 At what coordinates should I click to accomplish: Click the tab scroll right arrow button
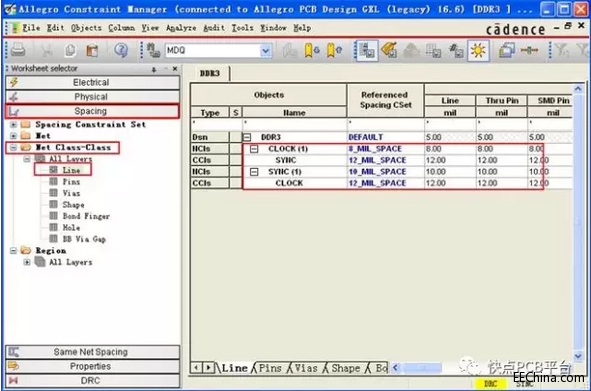click(x=208, y=368)
